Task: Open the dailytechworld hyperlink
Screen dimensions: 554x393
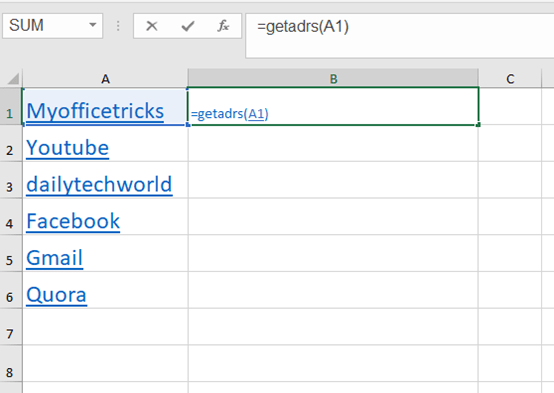Action: pyautogui.click(x=99, y=185)
